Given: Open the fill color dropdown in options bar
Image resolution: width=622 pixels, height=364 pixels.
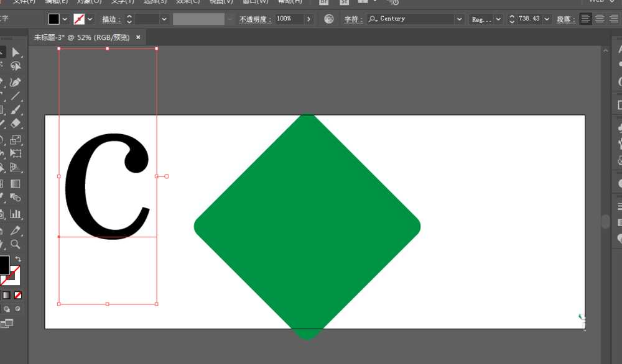Looking at the screenshot, I should [x=65, y=19].
